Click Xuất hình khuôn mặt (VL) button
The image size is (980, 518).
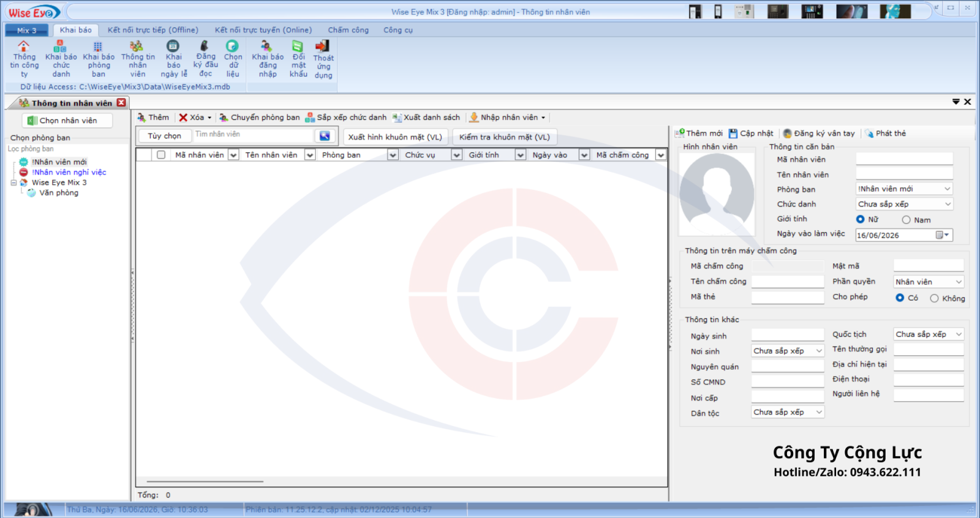tap(395, 137)
